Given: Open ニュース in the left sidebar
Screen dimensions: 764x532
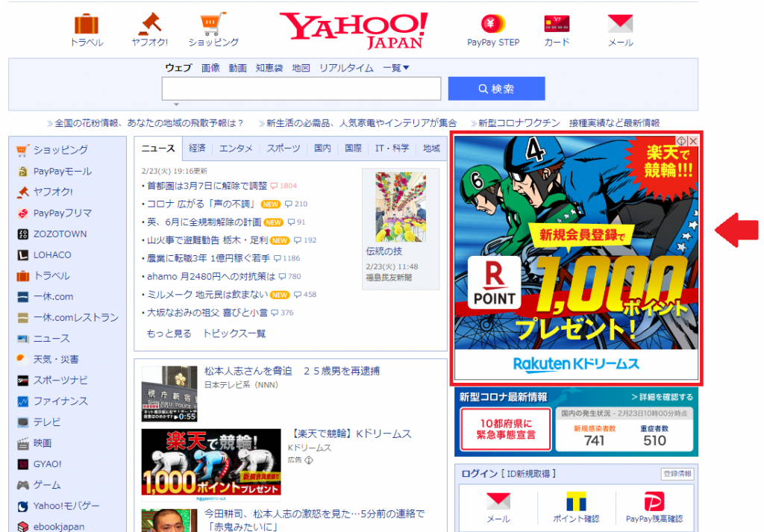Looking at the screenshot, I should (51, 339).
